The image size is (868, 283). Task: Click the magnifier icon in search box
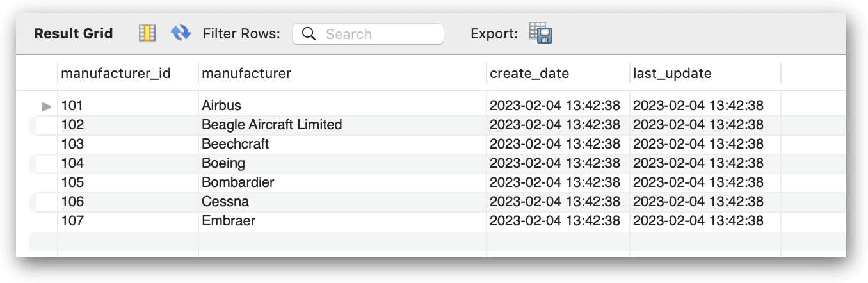[309, 34]
